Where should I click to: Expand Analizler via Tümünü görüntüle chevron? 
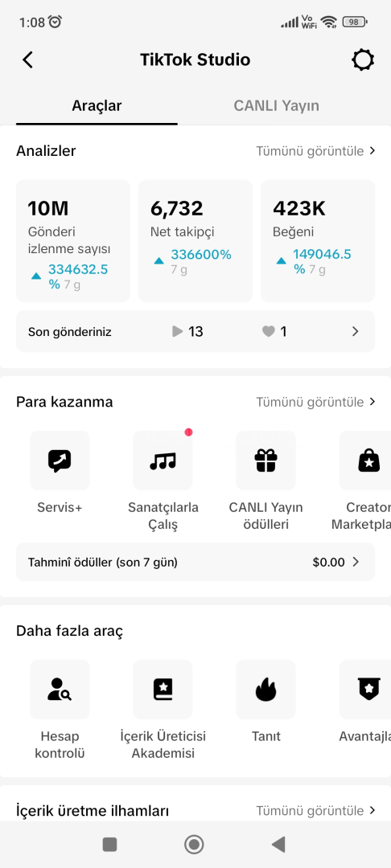(x=372, y=150)
